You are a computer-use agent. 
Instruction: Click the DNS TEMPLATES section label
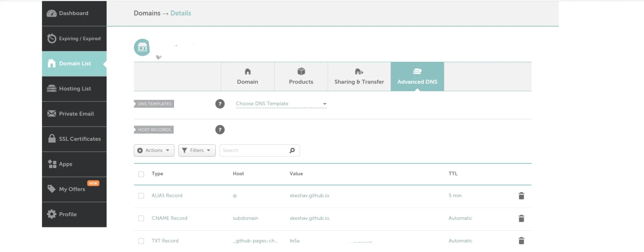[154, 104]
